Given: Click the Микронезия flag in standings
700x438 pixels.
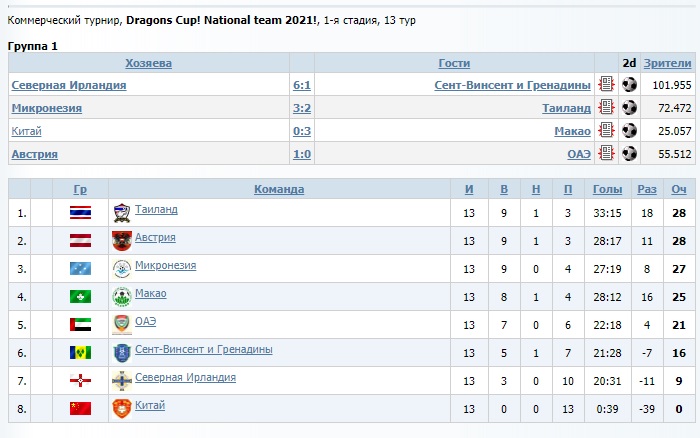Looking at the screenshot, I should pos(80,268).
